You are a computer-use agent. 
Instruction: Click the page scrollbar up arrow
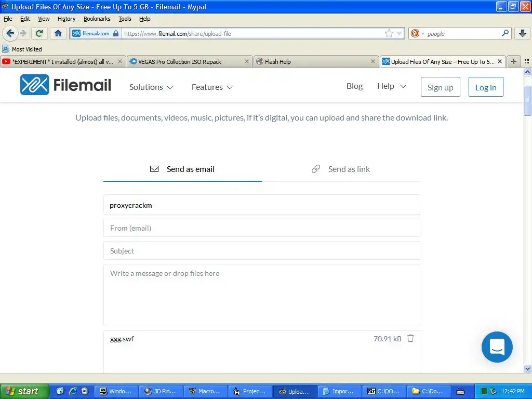pyautogui.click(x=527, y=72)
